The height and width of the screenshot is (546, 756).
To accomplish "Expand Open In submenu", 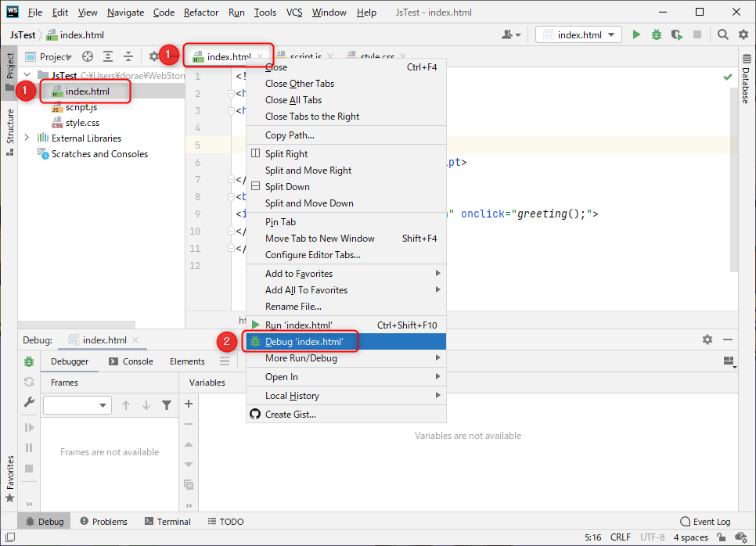I will pos(346,377).
